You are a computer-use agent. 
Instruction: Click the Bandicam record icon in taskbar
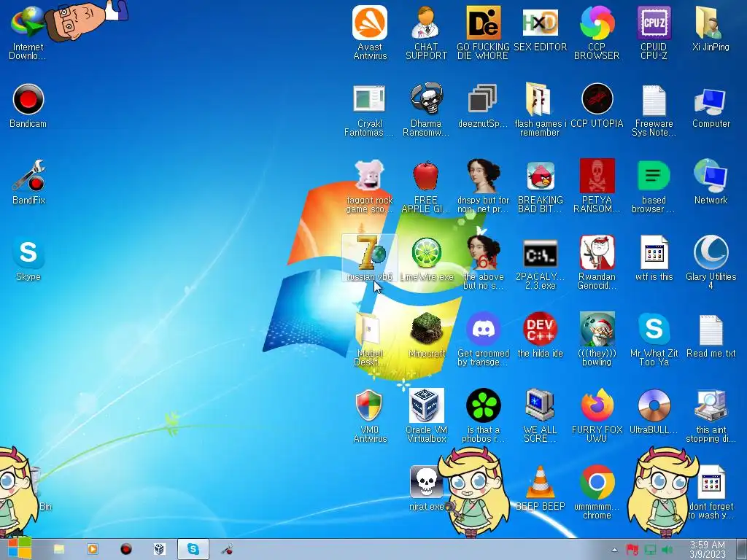click(125, 550)
